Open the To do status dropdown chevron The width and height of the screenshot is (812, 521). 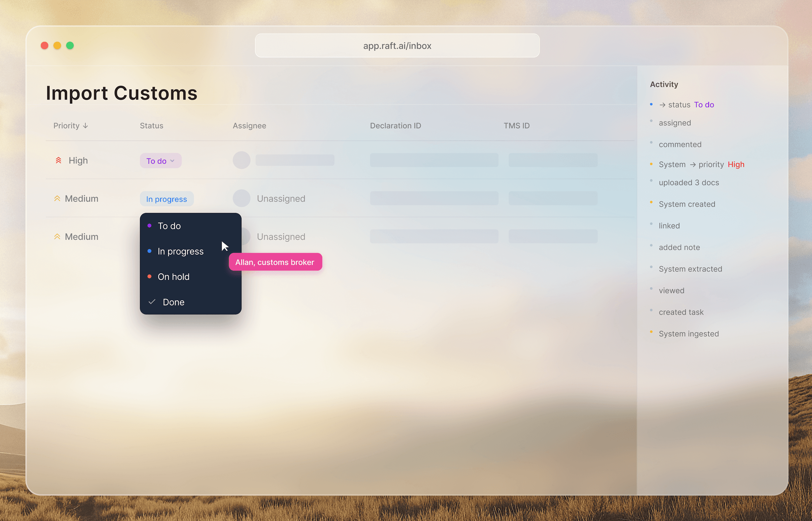[x=172, y=161]
